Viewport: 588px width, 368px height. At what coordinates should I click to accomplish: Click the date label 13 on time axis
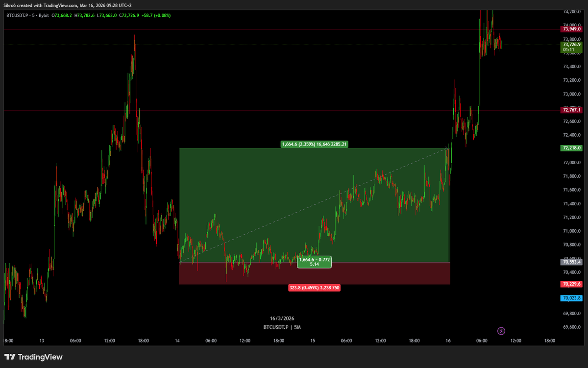42,341
